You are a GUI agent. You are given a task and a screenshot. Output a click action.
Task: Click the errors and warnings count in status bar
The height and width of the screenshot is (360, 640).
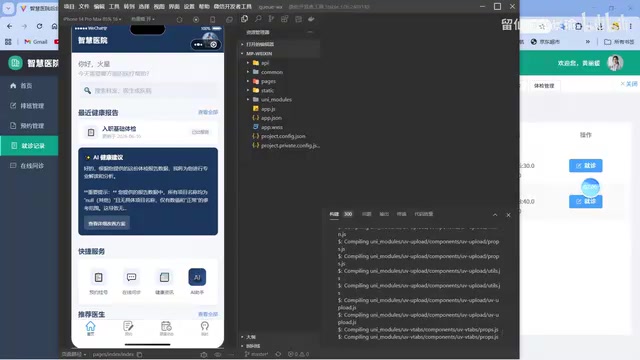298,354
